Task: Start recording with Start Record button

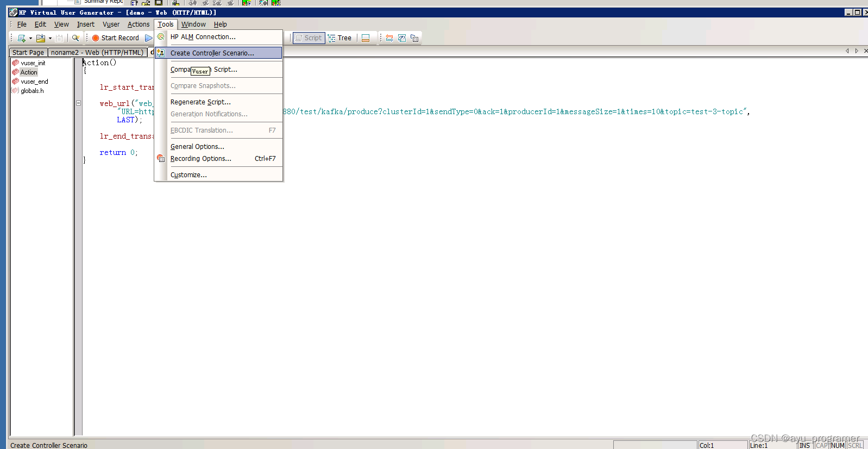Action: point(116,38)
